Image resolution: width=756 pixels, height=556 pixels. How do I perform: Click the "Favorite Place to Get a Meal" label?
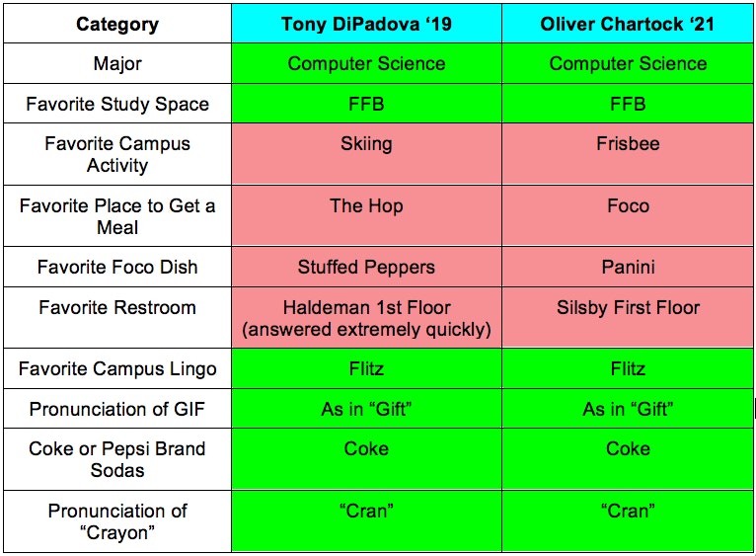(x=117, y=216)
